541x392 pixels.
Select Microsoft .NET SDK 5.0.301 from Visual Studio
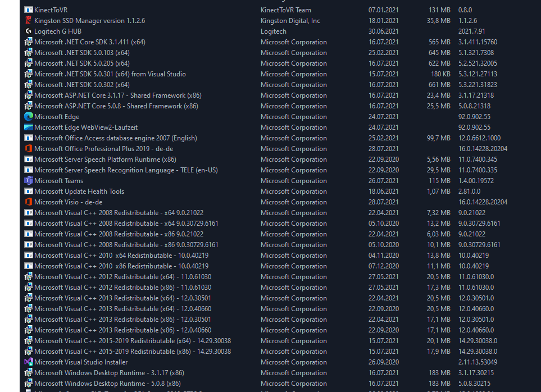tap(110, 74)
